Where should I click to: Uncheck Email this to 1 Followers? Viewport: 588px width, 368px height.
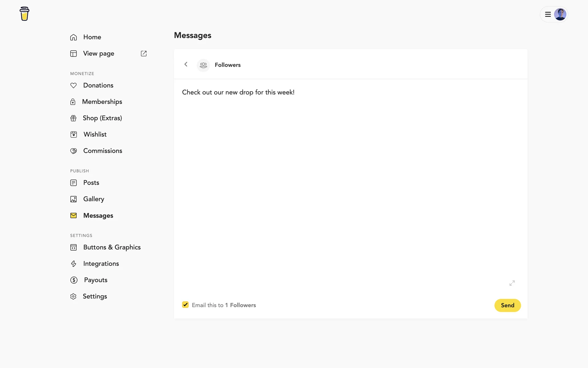click(185, 305)
